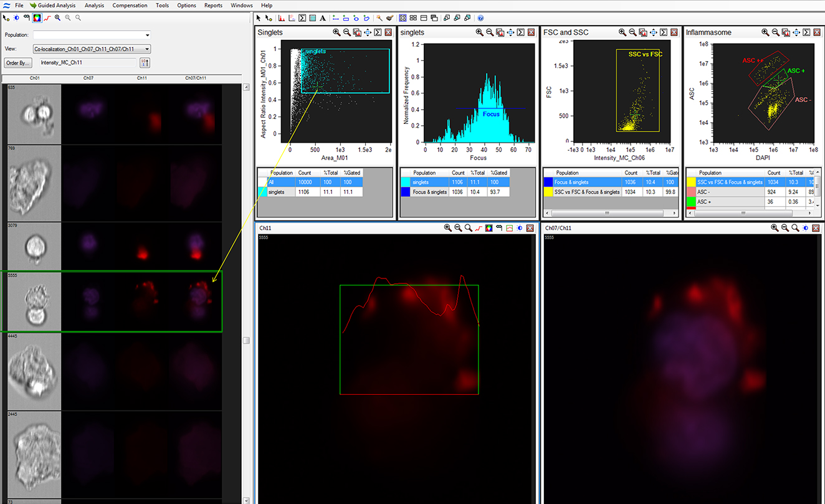Close the Singlets scatter plot panel
825x504 pixels.
388,32
